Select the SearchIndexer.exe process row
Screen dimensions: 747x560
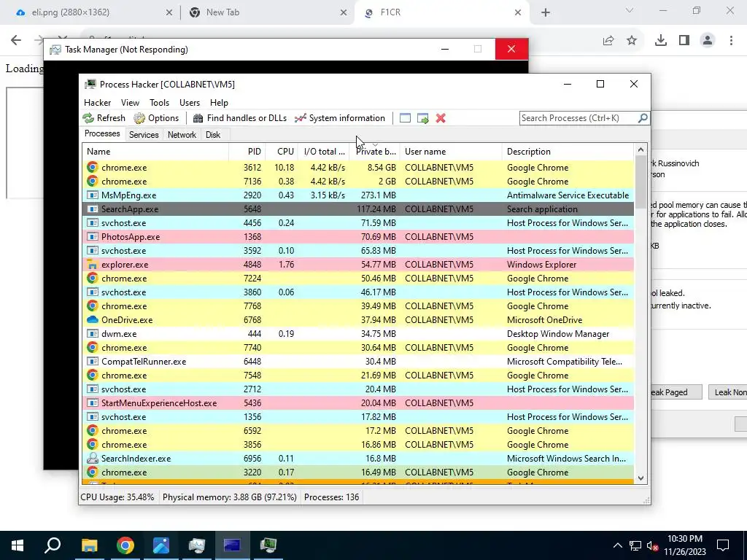coord(357,459)
